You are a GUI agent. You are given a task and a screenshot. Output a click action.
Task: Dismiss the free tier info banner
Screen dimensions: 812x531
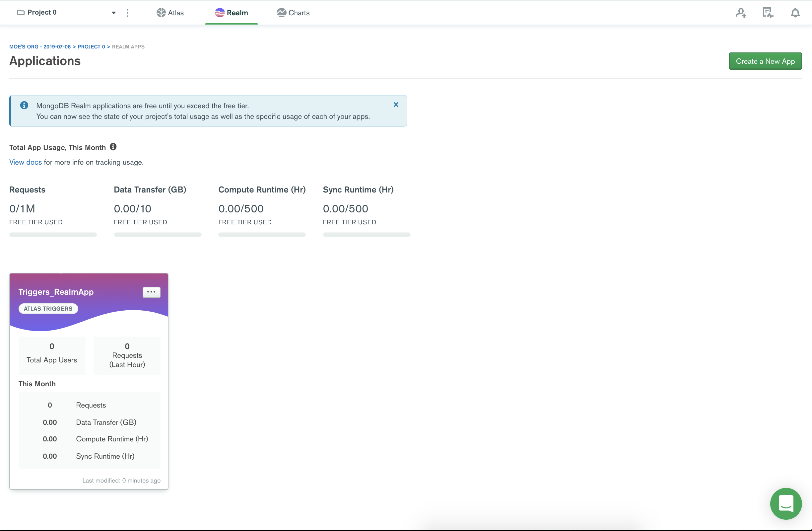pyautogui.click(x=396, y=105)
